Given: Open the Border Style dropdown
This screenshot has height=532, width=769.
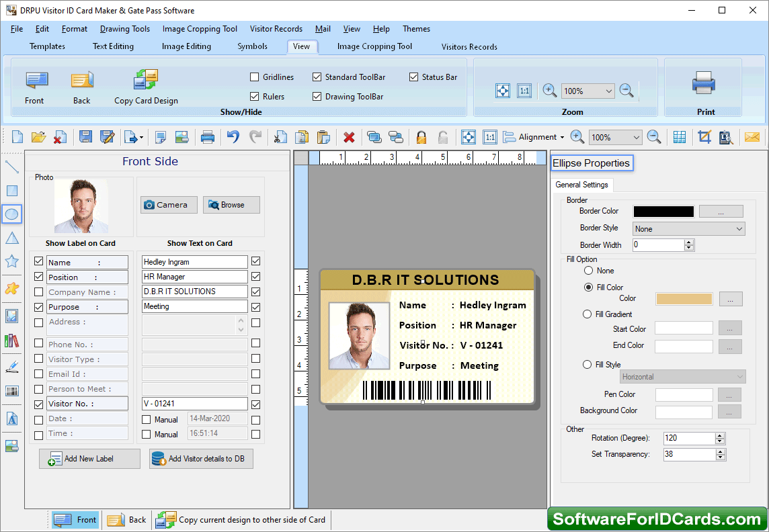Looking at the screenshot, I should [x=688, y=229].
